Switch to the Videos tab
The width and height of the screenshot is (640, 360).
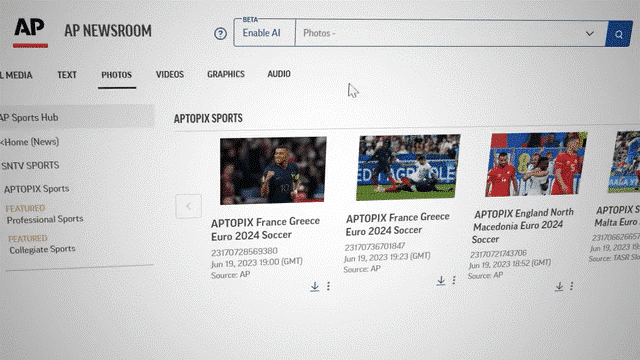pos(170,74)
